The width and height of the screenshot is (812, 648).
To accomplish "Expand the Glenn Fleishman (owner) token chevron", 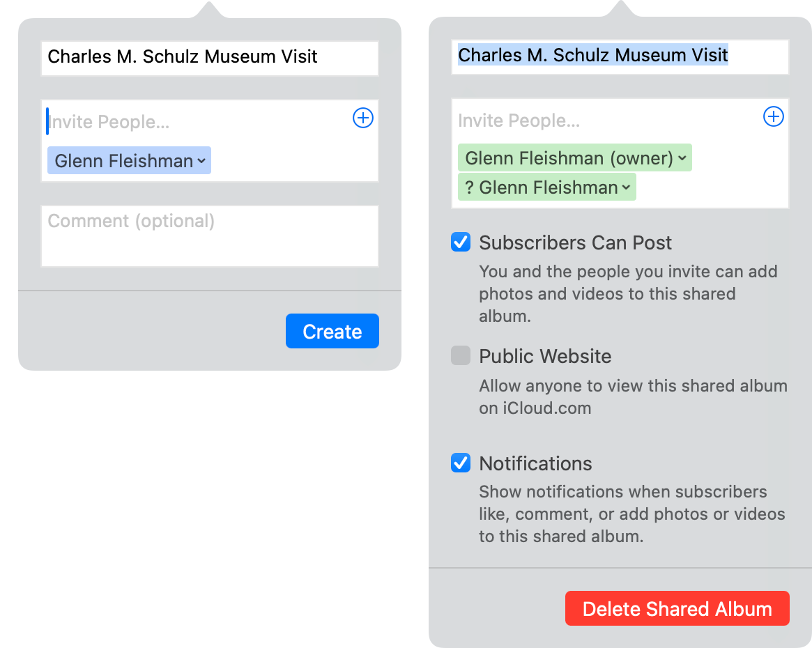I will click(682, 158).
